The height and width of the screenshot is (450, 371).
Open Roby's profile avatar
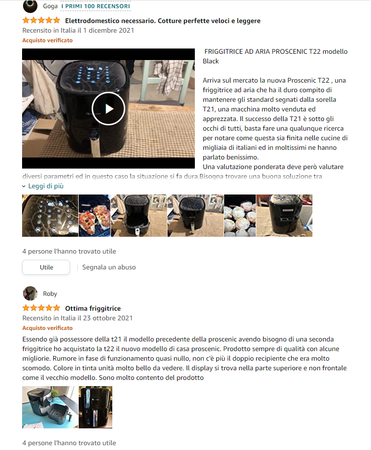(30, 293)
